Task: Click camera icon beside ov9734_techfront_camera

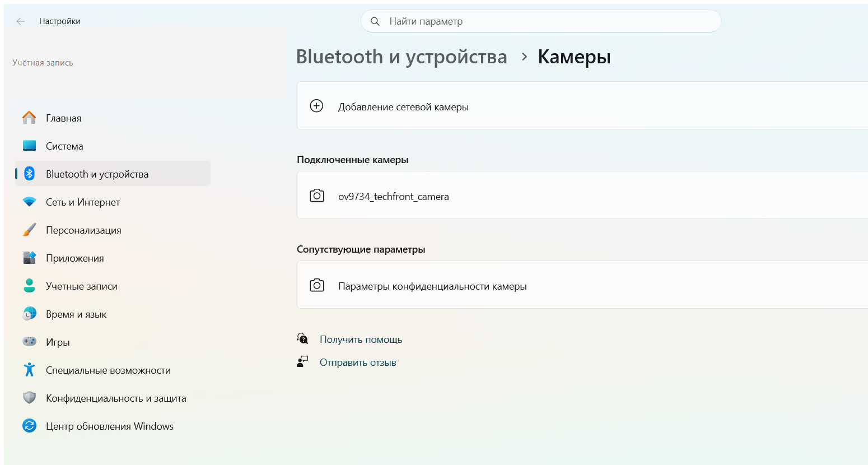Action: [x=317, y=196]
